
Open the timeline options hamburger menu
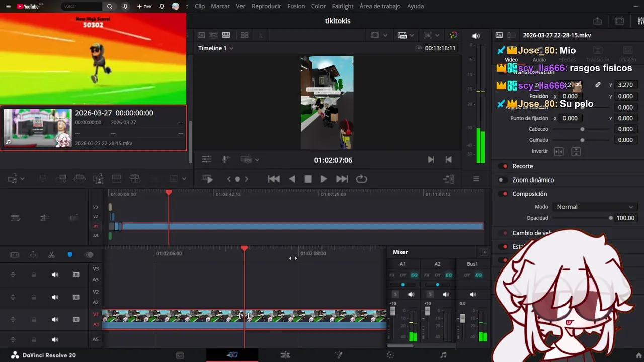coord(476,179)
